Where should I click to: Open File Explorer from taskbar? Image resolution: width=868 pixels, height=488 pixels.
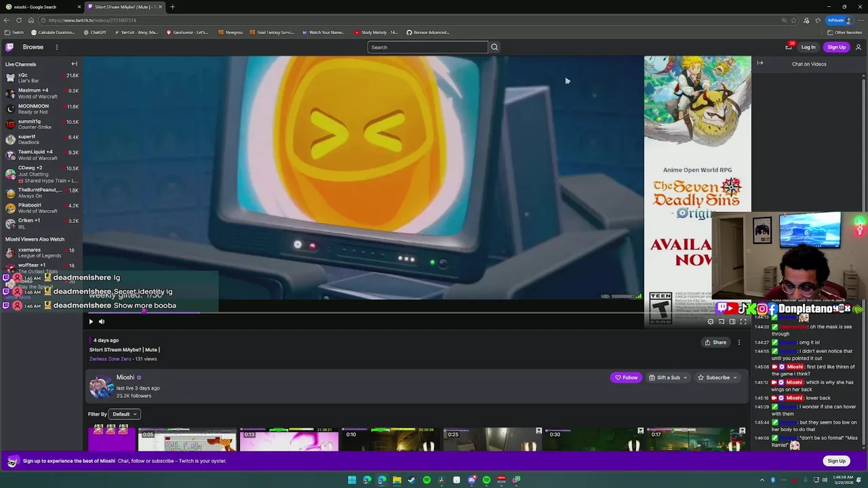[397, 480]
